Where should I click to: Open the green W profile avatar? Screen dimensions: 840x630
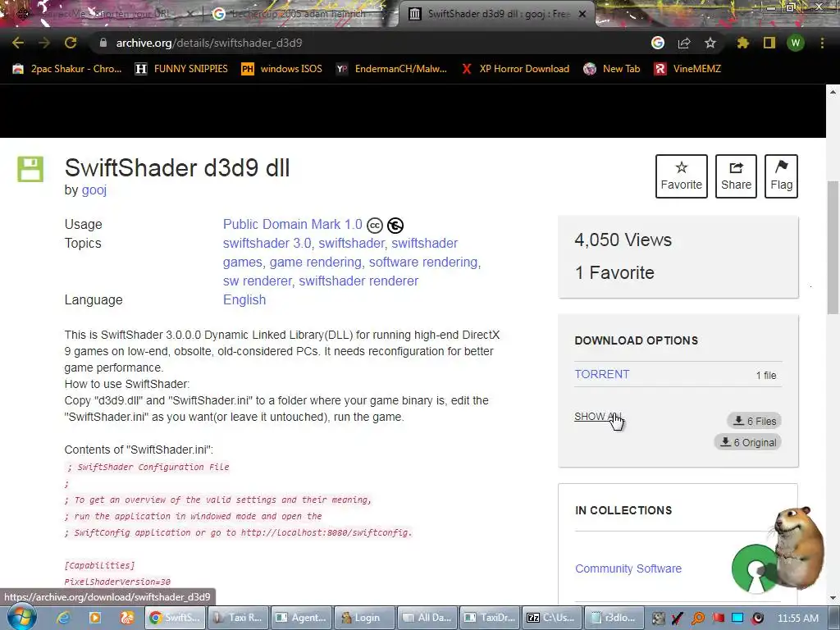tap(796, 43)
